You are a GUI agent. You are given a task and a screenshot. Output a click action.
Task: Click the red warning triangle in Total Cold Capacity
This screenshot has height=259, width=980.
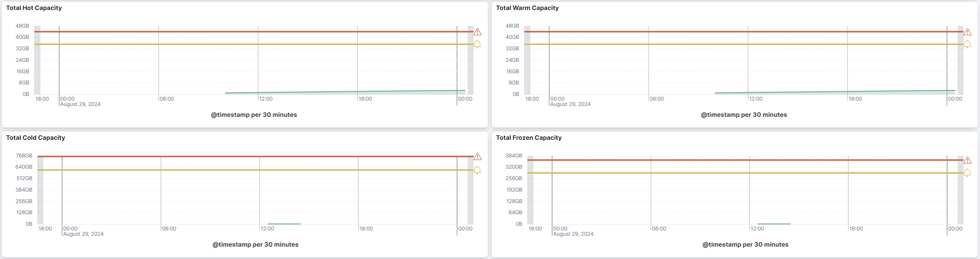(x=477, y=157)
